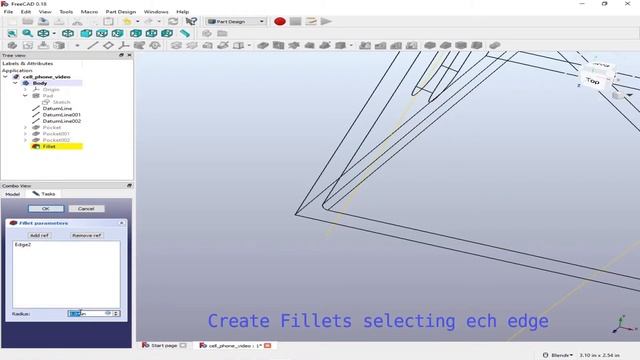
Task: Set front view with the solid cube icon
Action: [x=86, y=33]
